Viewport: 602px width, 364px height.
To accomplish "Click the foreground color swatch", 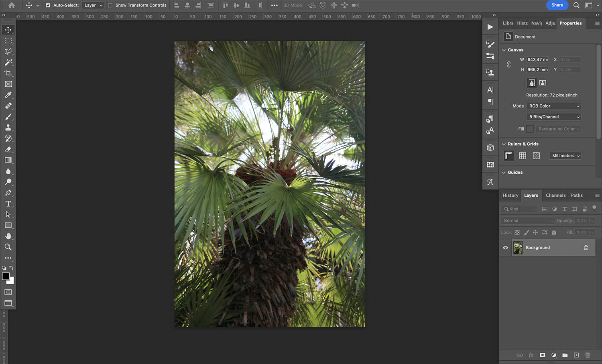I will pyautogui.click(x=6, y=277).
